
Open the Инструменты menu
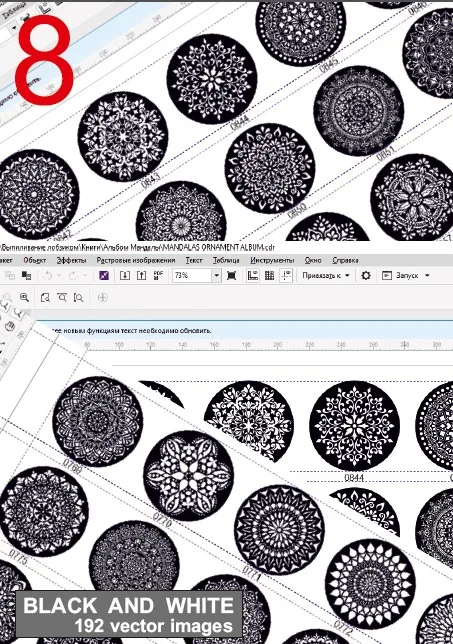272,260
